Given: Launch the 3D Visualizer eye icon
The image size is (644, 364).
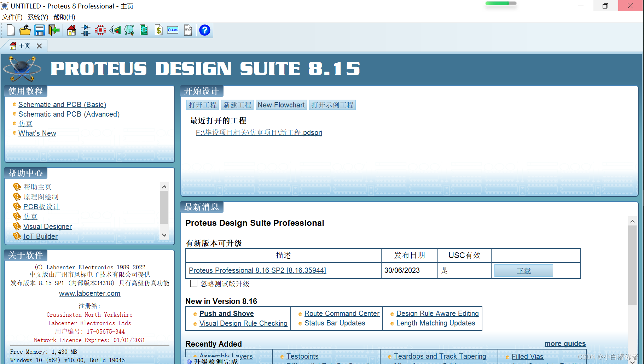Looking at the screenshot, I should point(115,30).
